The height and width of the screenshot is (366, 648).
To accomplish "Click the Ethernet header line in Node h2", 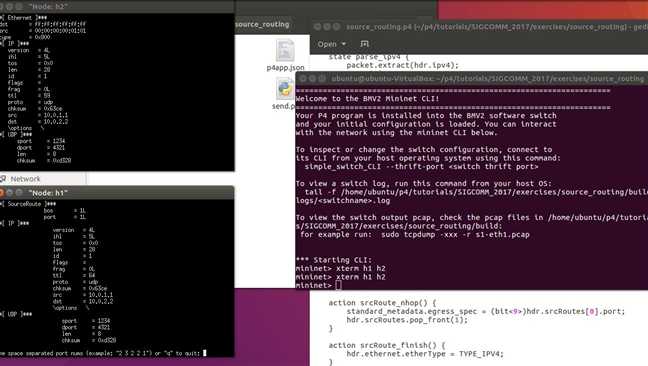I will [24, 18].
